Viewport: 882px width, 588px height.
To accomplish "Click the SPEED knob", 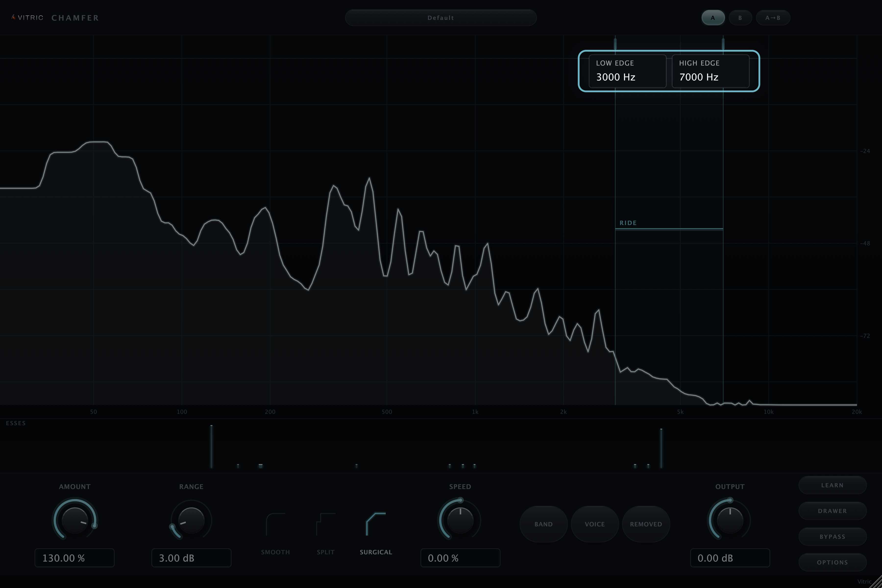I will point(460,520).
